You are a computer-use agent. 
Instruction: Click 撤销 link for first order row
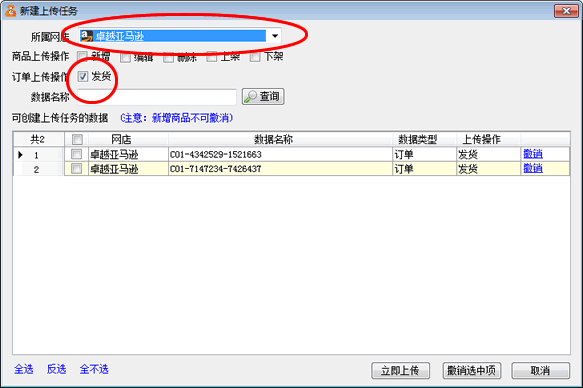coord(533,153)
